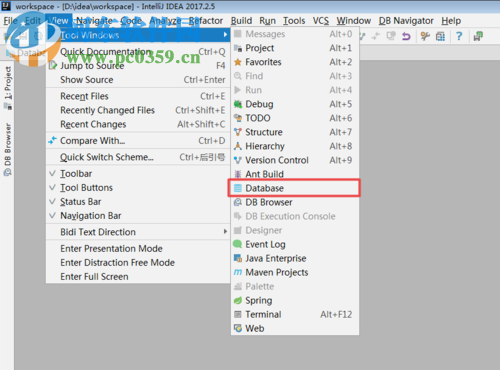
Task: Open the Java Enterprise tool window
Action: pos(295,258)
